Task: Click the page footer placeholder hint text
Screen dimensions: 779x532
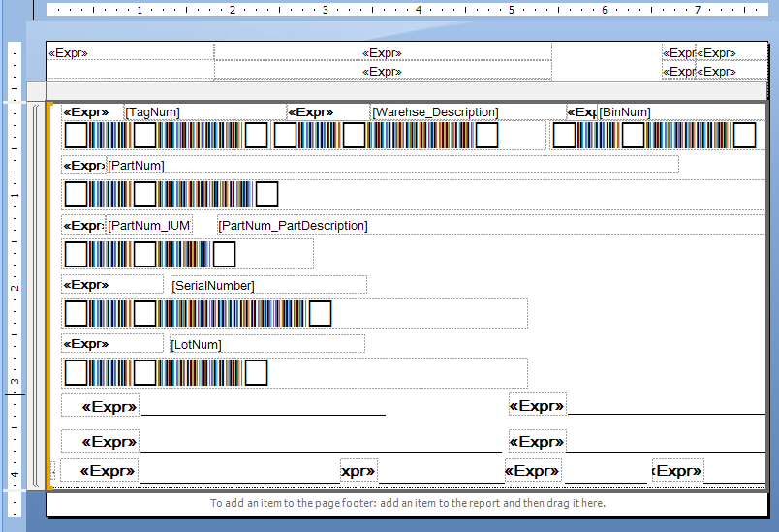Action: click(x=407, y=503)
